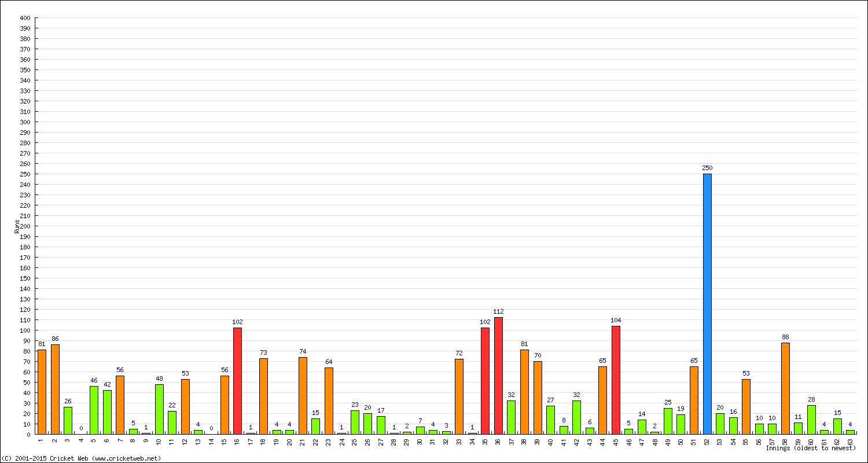Click the '200' tick label on the y-axis
The height and width of the screenshot is (463, 868).
coord(25,226)
